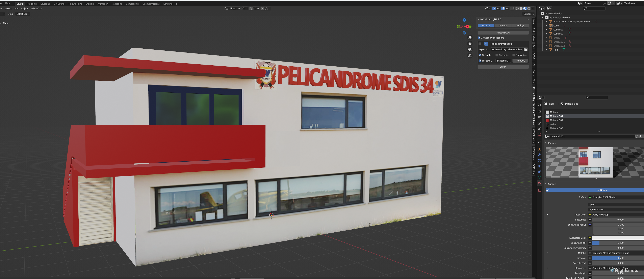Switch viewport to Solid shading
644x279 pixels.
pyautogui.click(x=521, y=8)
